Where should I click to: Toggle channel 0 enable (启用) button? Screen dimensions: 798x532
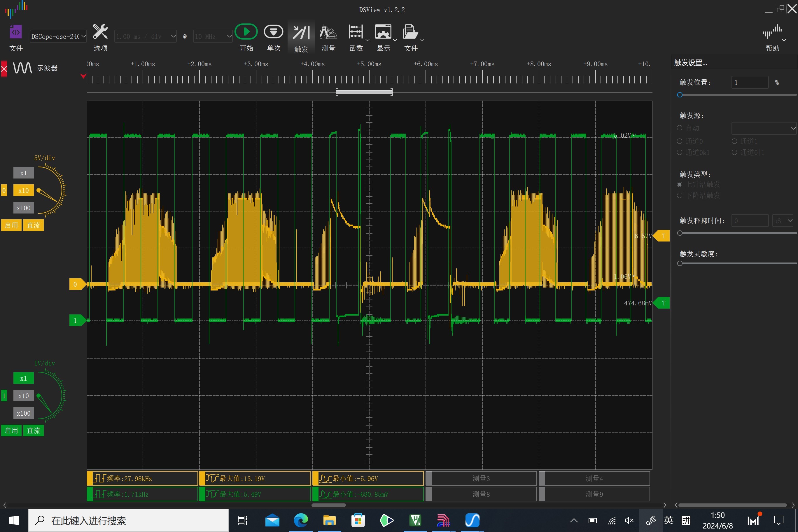click(11, 225)
